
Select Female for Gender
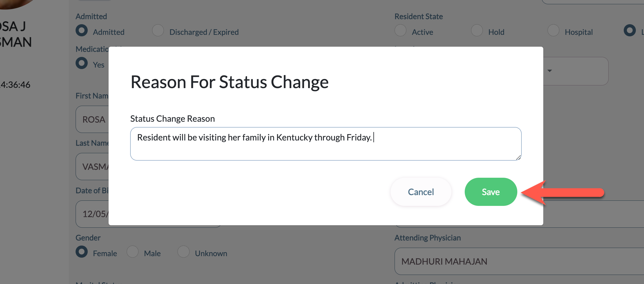click(82, 252)
